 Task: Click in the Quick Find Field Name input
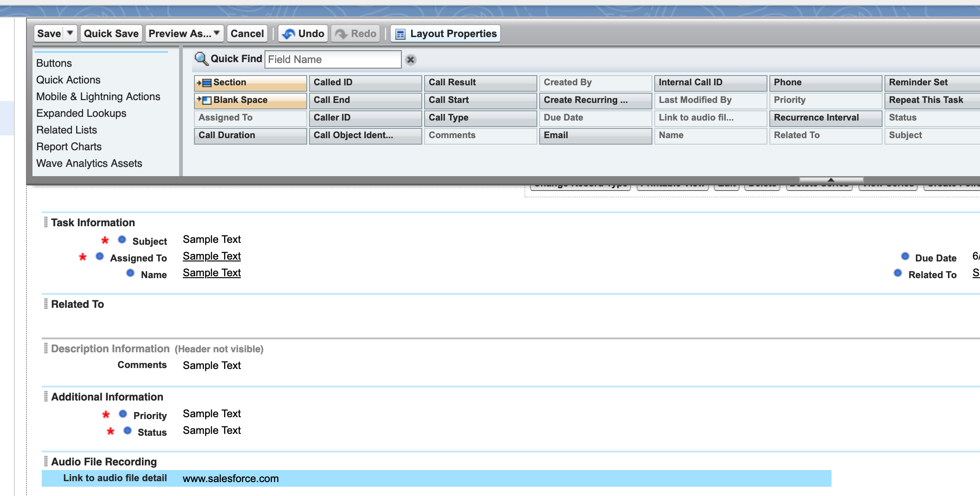click(333, 59)
